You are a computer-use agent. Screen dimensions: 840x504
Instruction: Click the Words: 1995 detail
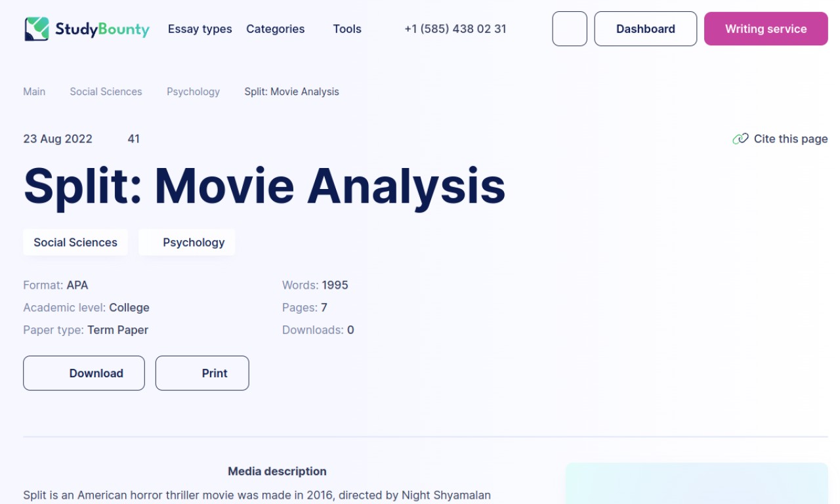[315, 285]
